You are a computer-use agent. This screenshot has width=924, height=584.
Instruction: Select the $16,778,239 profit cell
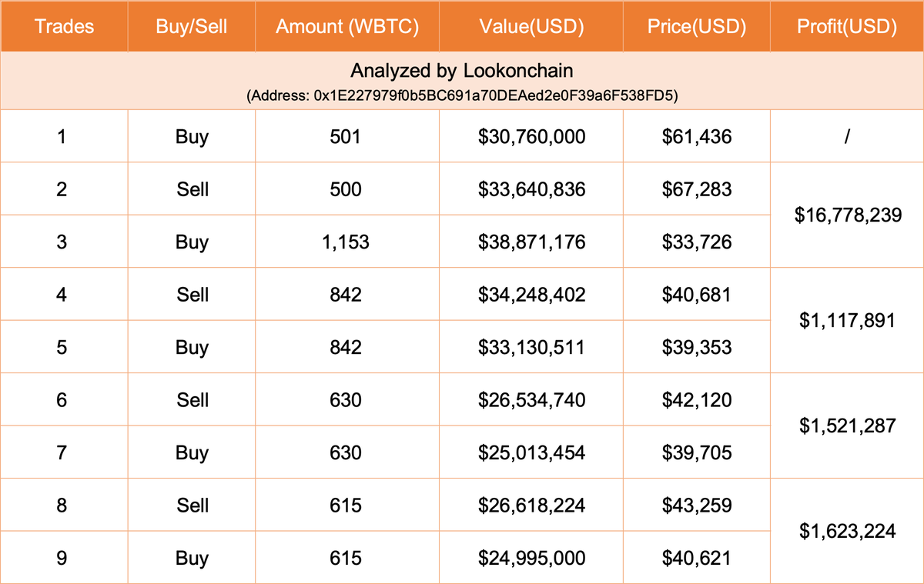pos(847,215)
